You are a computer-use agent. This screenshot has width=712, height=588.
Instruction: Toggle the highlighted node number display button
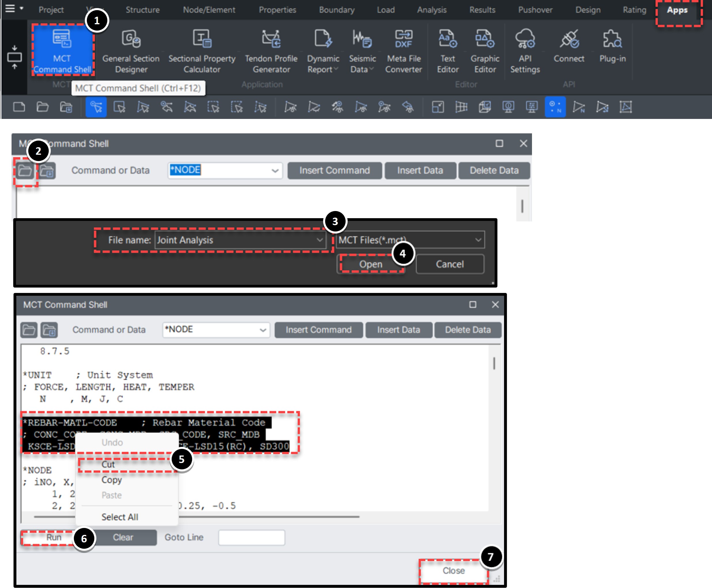click(555, 107)
